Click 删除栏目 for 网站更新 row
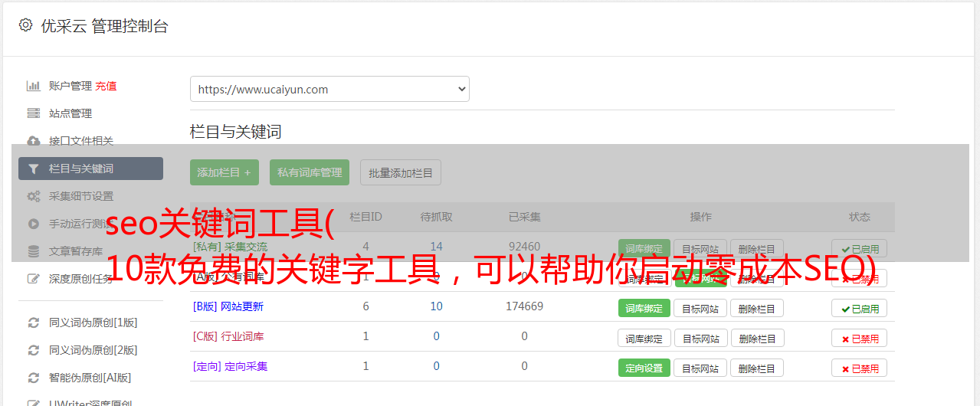 click(757, 309)
